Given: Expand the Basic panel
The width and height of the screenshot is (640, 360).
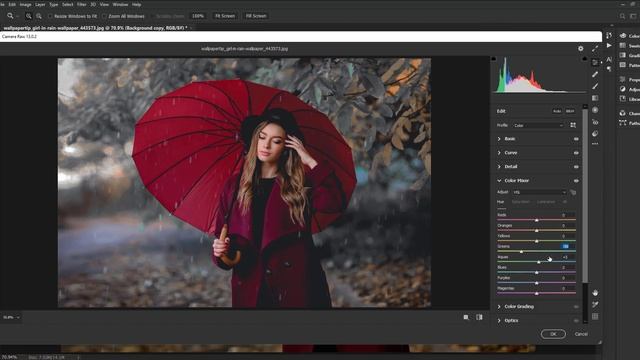Looking at the screenshot, I should (x=499, y=139).
